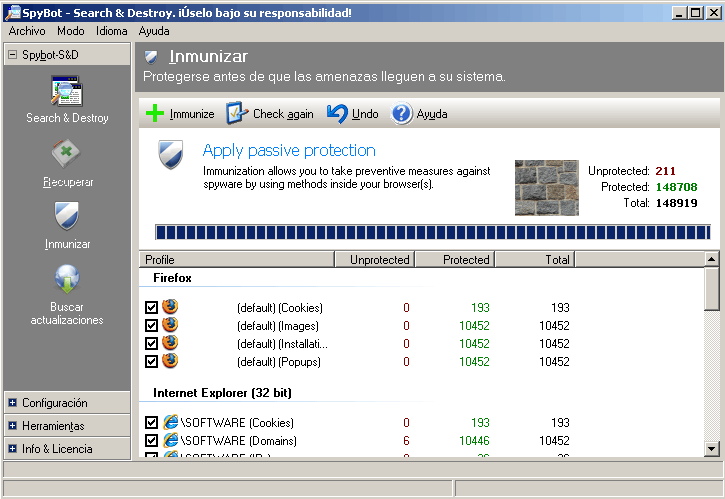Toggle Firefox default Popups checkbox
Screen dimensions: 725x499
(x=151, y=362)
